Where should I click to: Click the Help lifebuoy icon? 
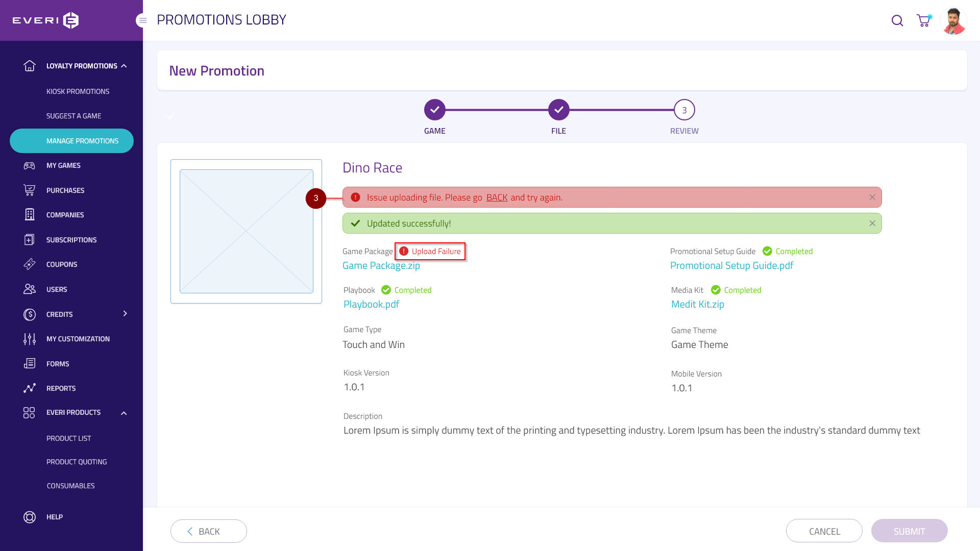(x=30, y=517)
